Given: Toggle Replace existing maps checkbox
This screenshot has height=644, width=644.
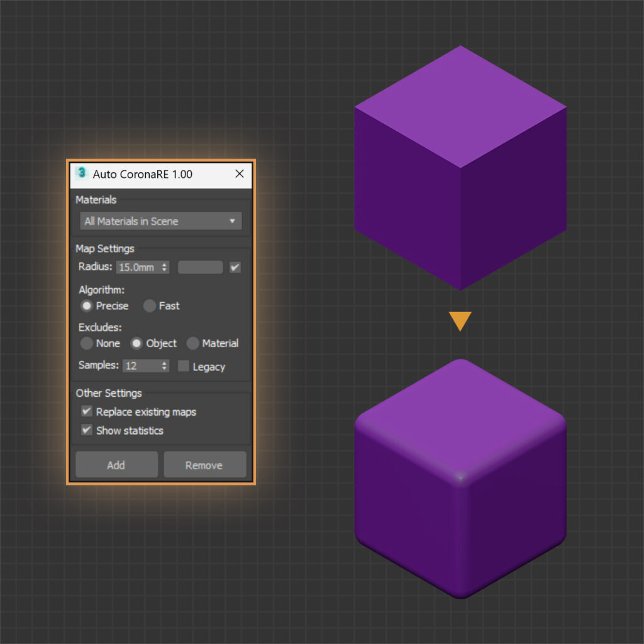Looking at the screenshot, I should click(x=87, y=411).
